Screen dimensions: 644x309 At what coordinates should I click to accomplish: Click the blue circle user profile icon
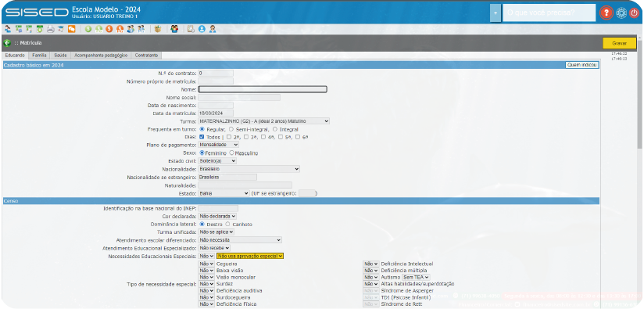(202, 29)
